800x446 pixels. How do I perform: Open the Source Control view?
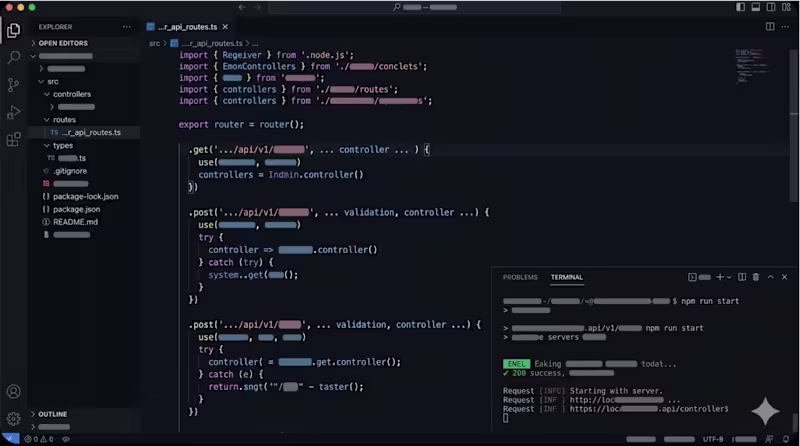click(14, 85)
